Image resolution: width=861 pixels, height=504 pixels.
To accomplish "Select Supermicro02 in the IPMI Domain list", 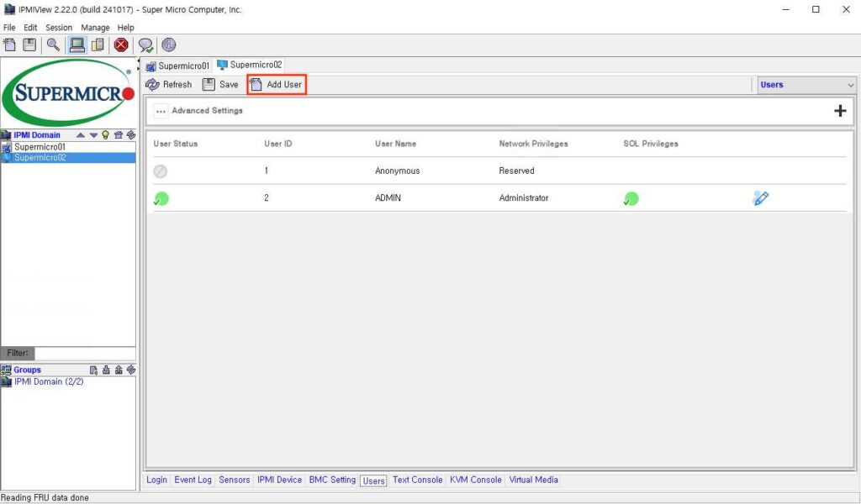I will pyautogui.click(x=68, y=158).
